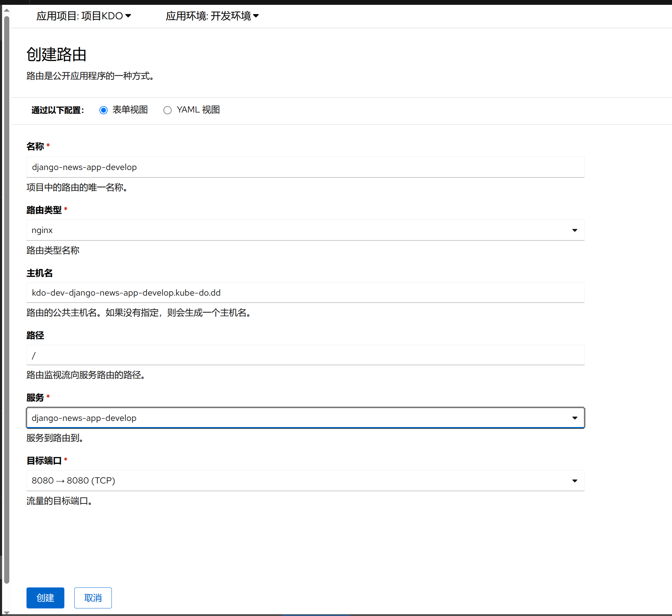Click the 创建 button
The height and width of the screenshot is (616, 672).
pos(45,598)
